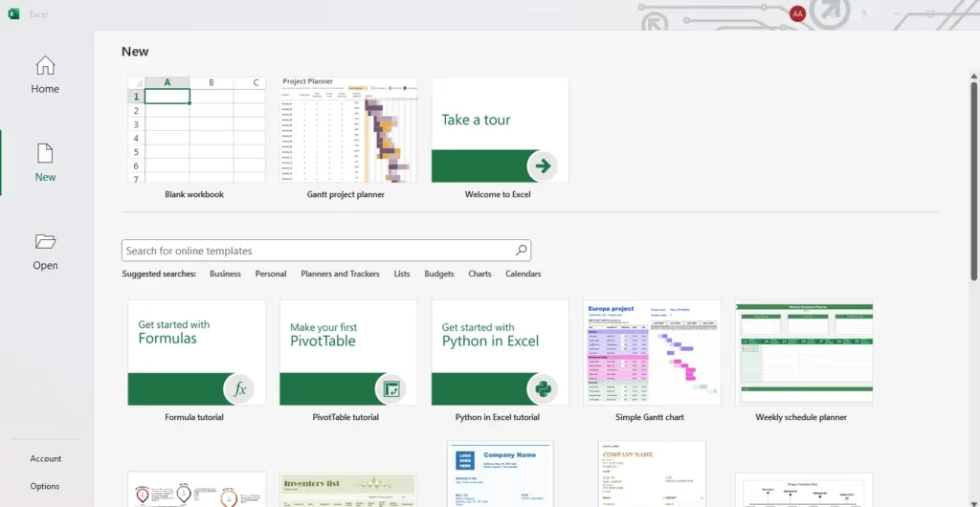Image resolution: width=980 pixels, height=507 pixels.
Task: Open the folder icon labeled Open
Action: pos(45,241)
